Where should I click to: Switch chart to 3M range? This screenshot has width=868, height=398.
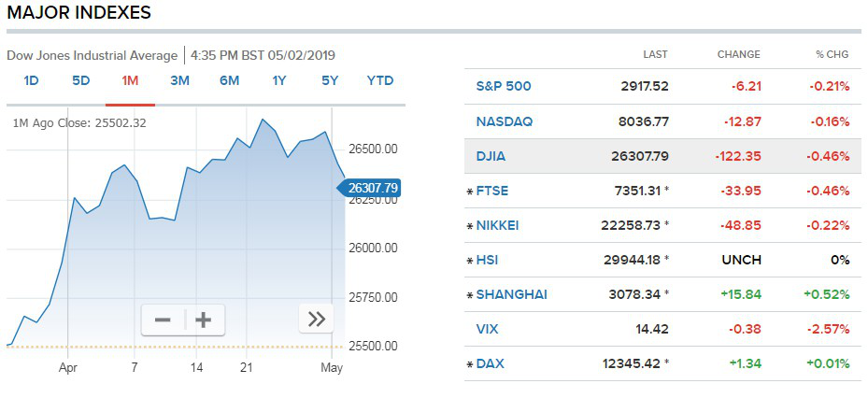[179, 80]
